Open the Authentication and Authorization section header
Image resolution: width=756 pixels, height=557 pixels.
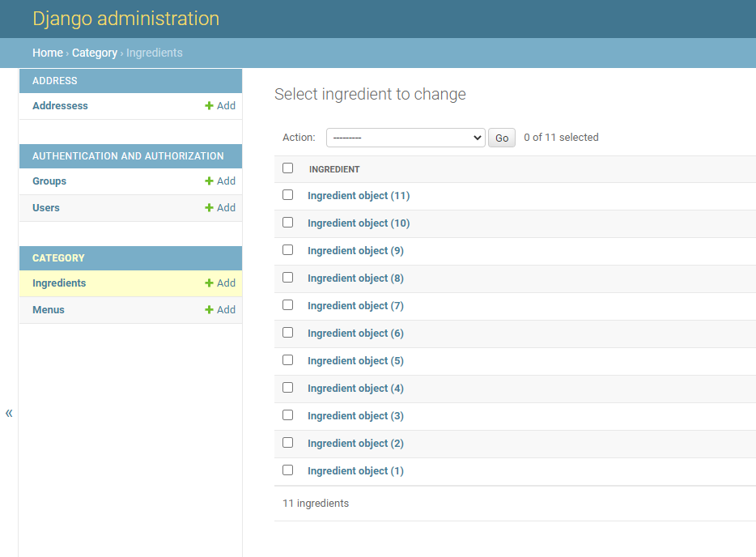tap(128, 155)
